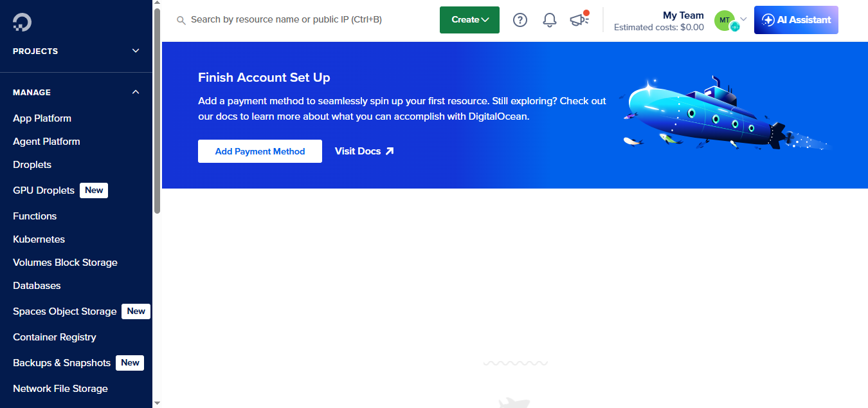This screenshot has height=408, width=868.
Task: Expand the Projects section
Action: [x=77, y=51]
